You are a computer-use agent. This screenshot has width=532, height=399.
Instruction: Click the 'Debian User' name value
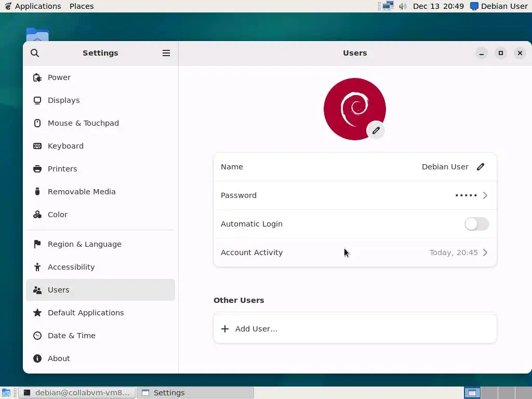(445, 167)
